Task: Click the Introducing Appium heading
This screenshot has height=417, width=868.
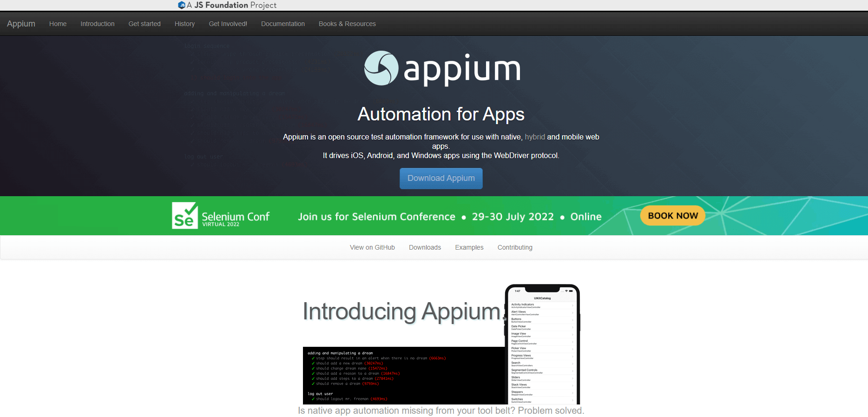Action: point(403,311)
